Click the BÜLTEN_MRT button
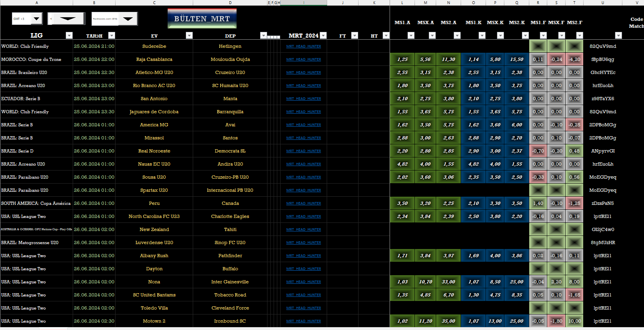This screenshot has height=330, width=644. pos(202,19)
